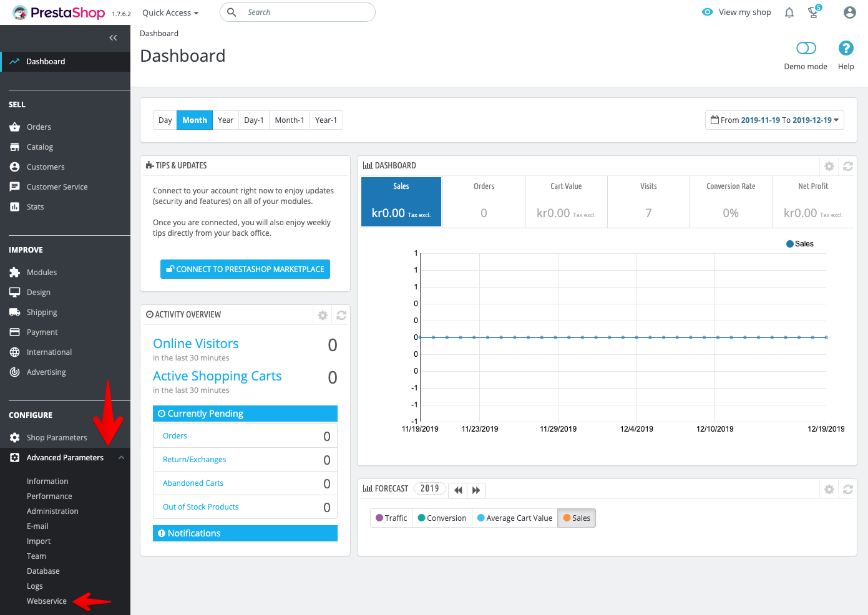
Task: Open the notifications bell icon
Action: pyautogui.click(x=789, y=12)
